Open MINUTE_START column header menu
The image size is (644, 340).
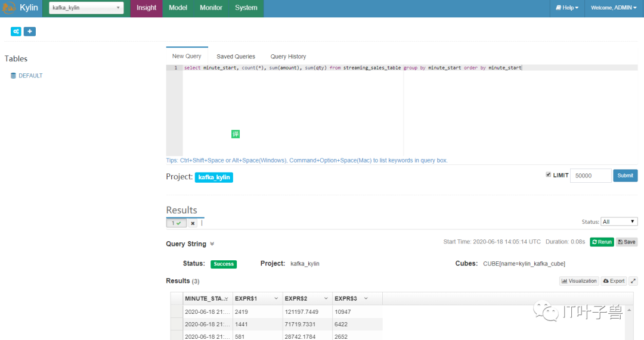[227, 298]
